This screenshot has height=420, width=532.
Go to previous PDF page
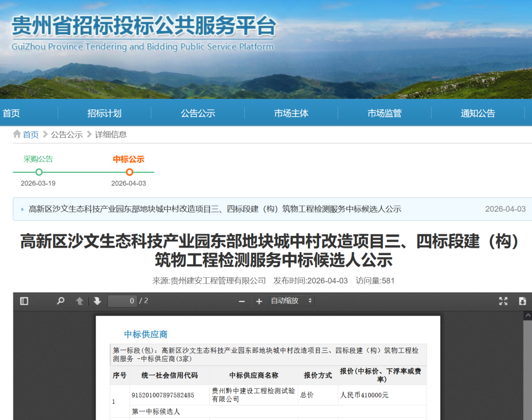tap(79, 301)
